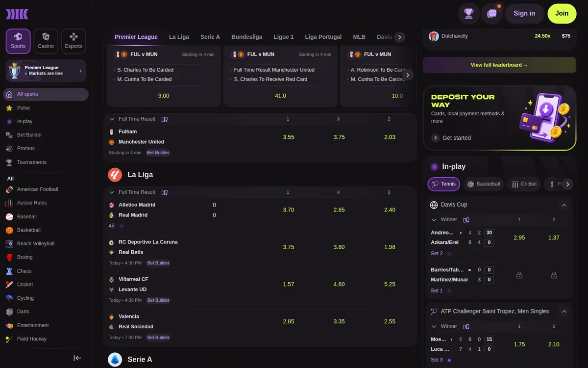Pick Fulham win odds 3.55

click(x=289, y=137)
